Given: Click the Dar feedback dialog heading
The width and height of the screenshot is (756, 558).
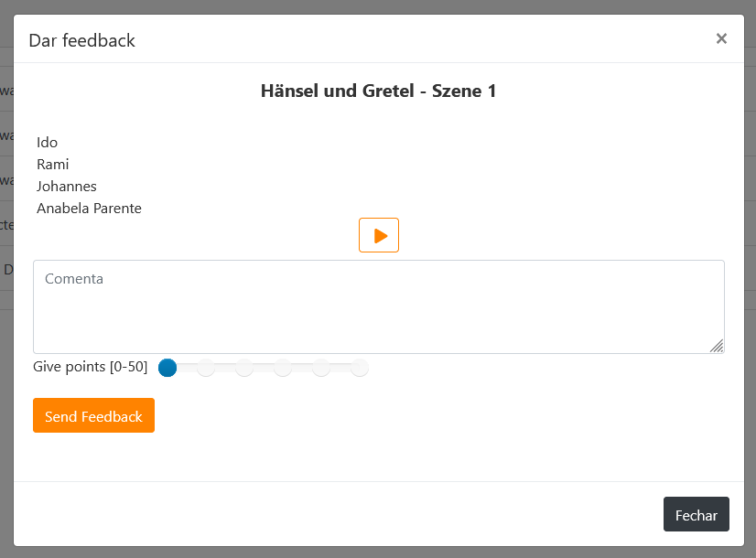Looking at the screenshot, I should pyautogui.click(x=82, y=40).
